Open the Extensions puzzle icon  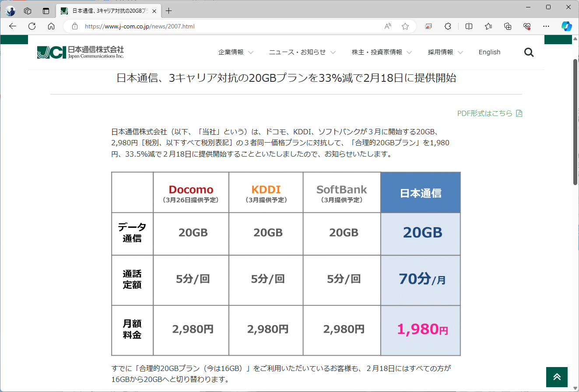448,26
